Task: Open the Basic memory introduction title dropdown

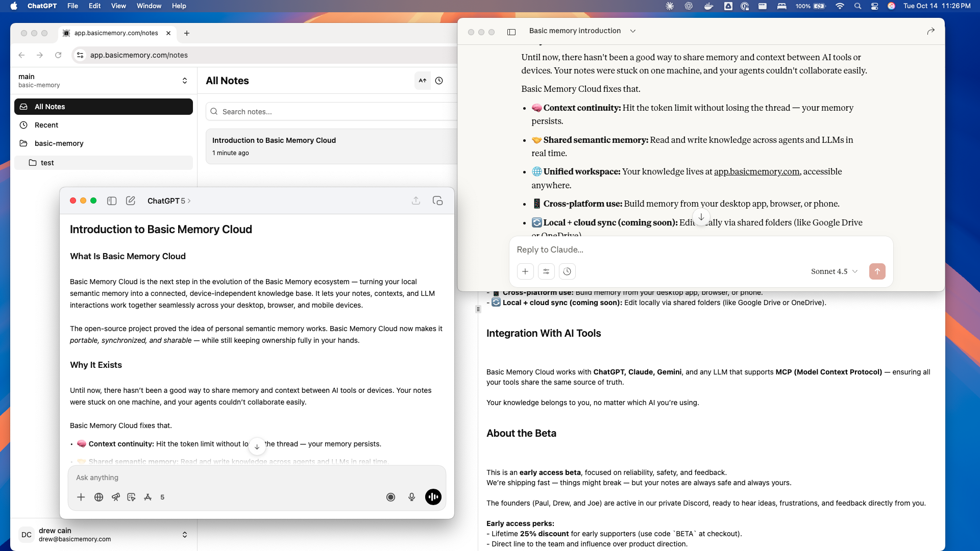Action: pyautogui.click(x=633, y=31)
